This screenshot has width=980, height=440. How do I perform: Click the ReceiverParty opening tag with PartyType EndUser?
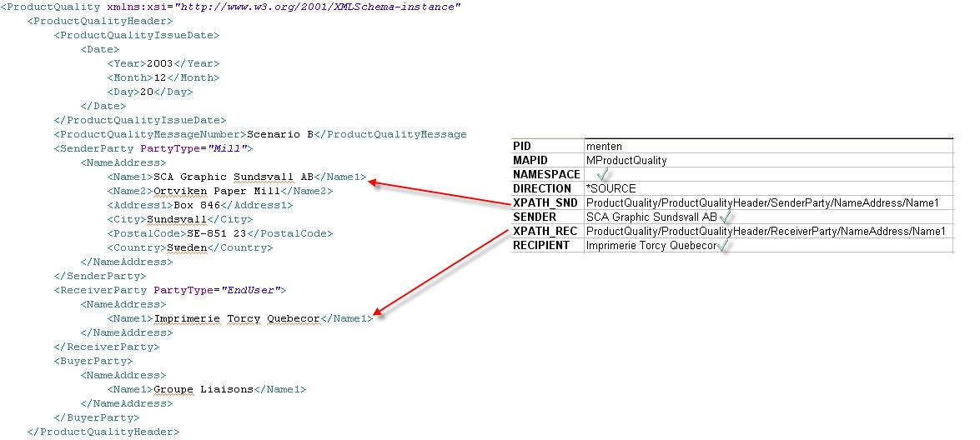169,290
